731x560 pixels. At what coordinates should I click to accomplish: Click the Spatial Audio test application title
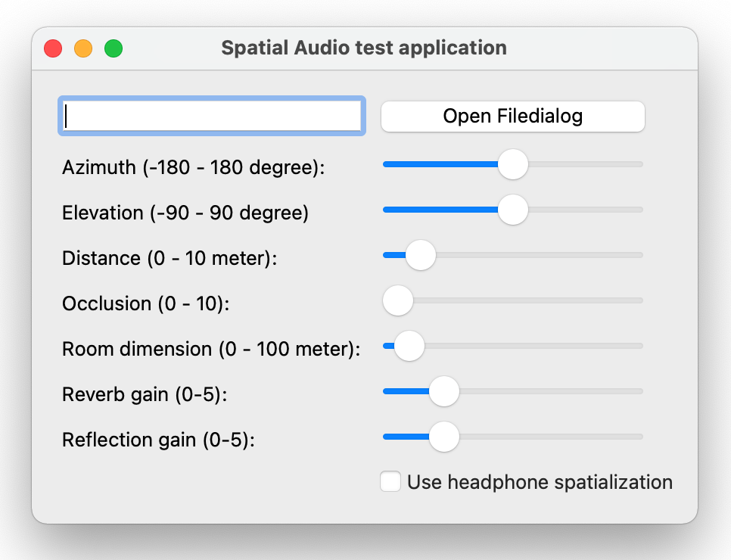coord(362,48)
